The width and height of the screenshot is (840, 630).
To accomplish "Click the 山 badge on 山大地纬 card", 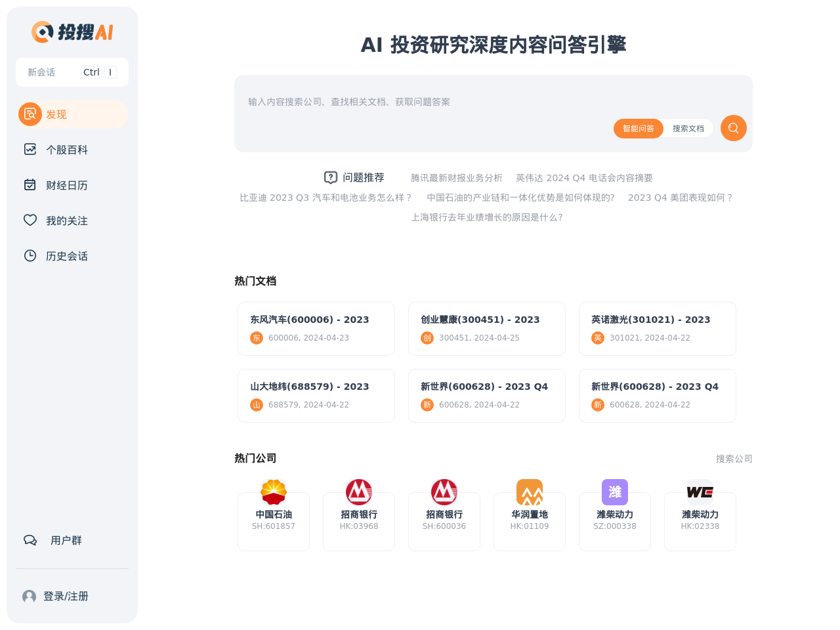I will pos(257,405).
